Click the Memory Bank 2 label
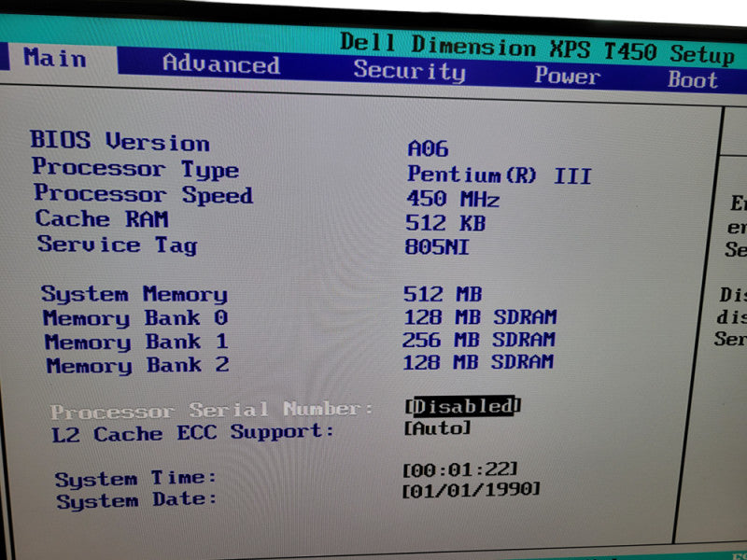 [138, 365]
